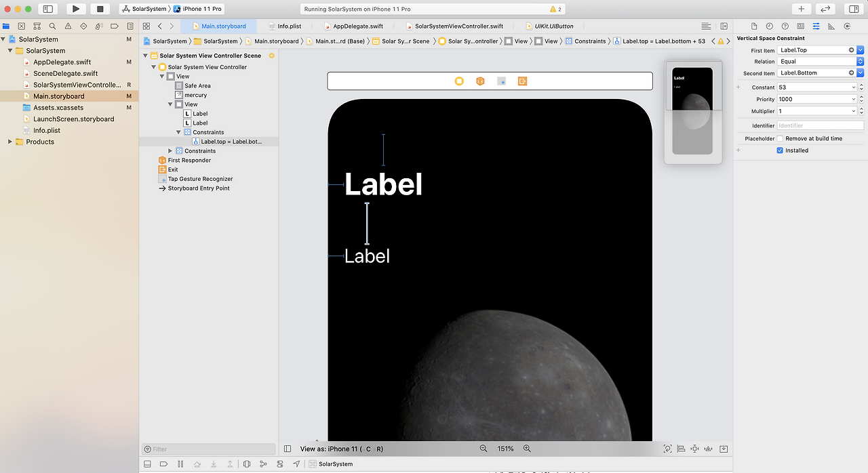
Task: Stop the running app
Action: point(100,9)
